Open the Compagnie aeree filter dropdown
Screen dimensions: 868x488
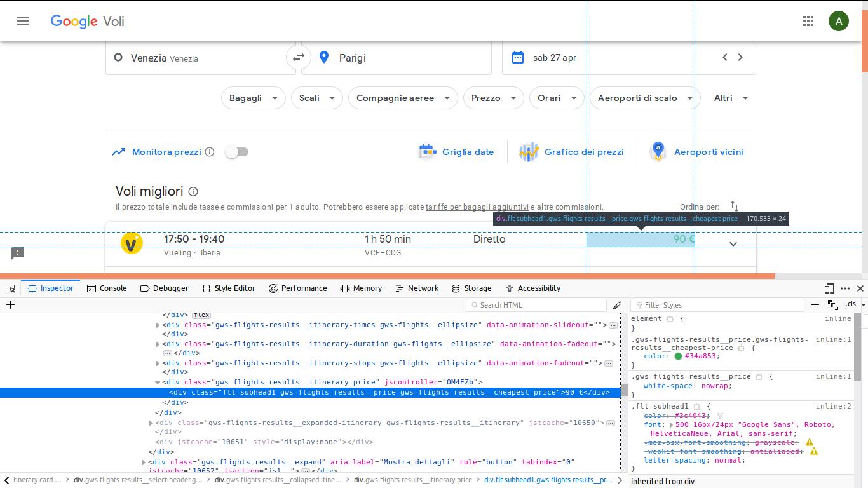tap(403, 98)
